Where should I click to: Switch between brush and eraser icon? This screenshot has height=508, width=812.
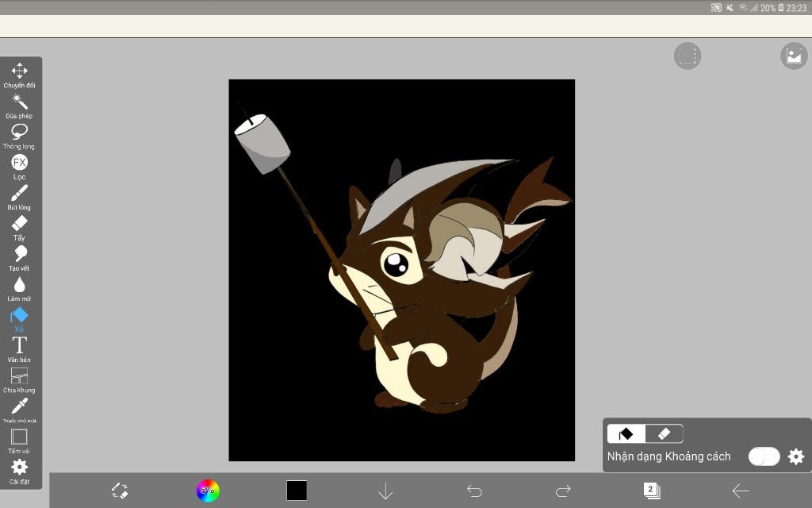pyautogui.click(x=120, y=491)
